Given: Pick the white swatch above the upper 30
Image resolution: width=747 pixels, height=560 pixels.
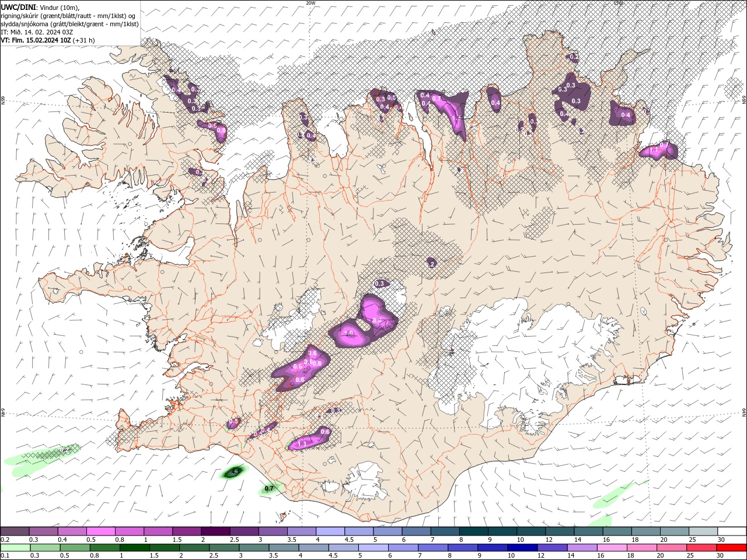Looking at the screenshot, I should pyautogui.click(x=732, y=531).
